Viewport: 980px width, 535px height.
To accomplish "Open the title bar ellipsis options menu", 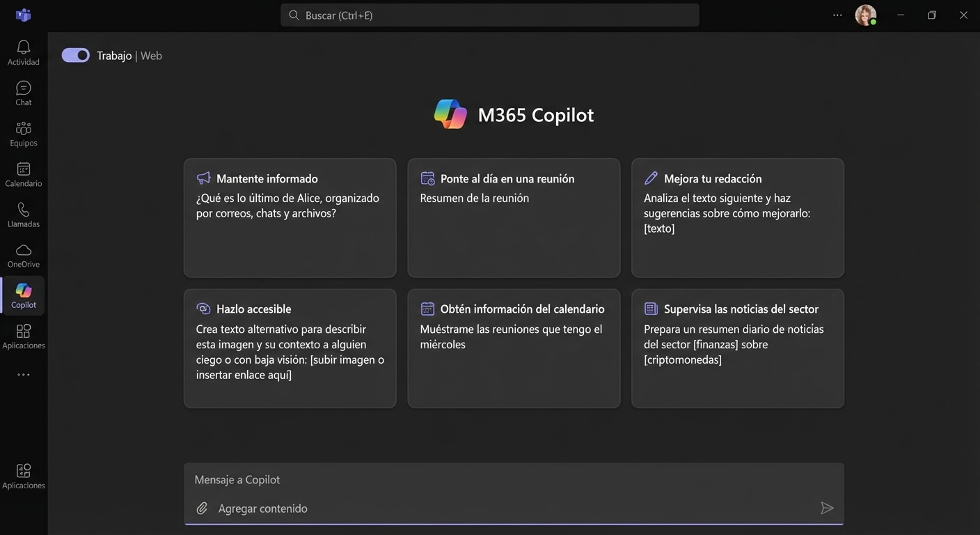I will pyautogui.click(x=837, y=15).
